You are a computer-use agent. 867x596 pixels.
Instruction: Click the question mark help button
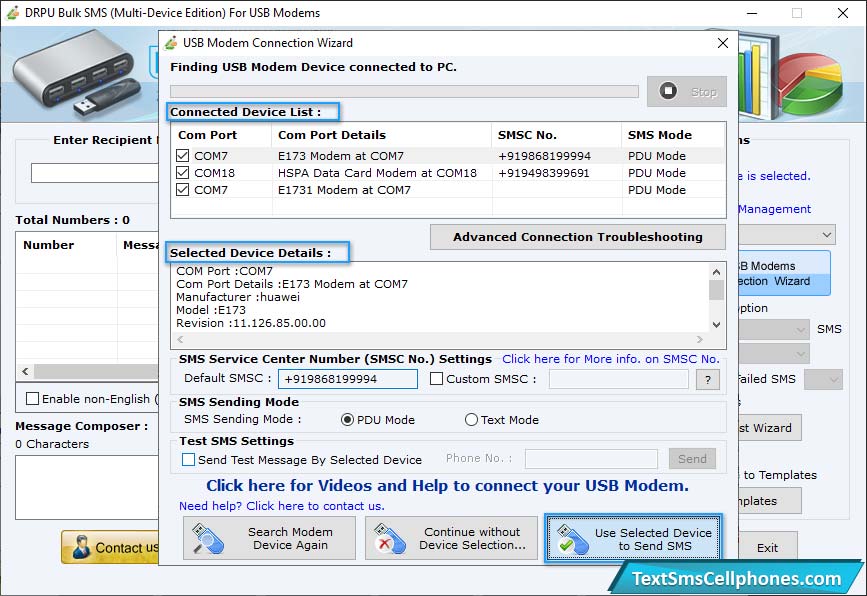pos(708,379)
